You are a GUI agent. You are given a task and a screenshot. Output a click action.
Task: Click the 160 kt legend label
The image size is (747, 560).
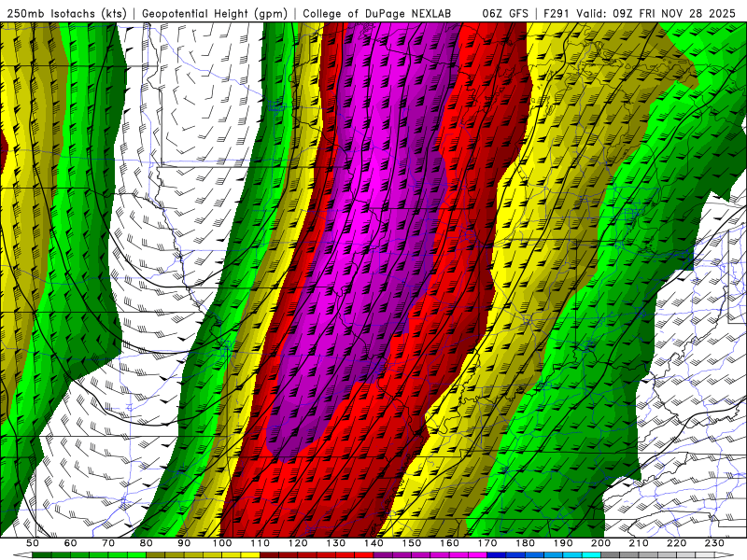(x=449, y=543)
